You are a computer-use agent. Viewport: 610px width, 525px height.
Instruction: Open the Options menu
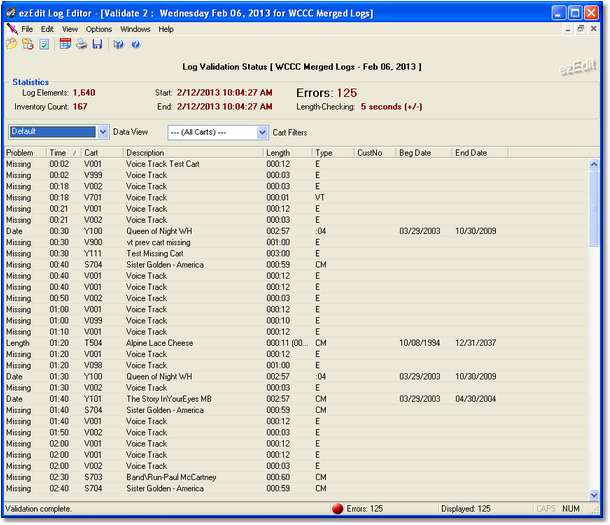click(x=99, y=29)
